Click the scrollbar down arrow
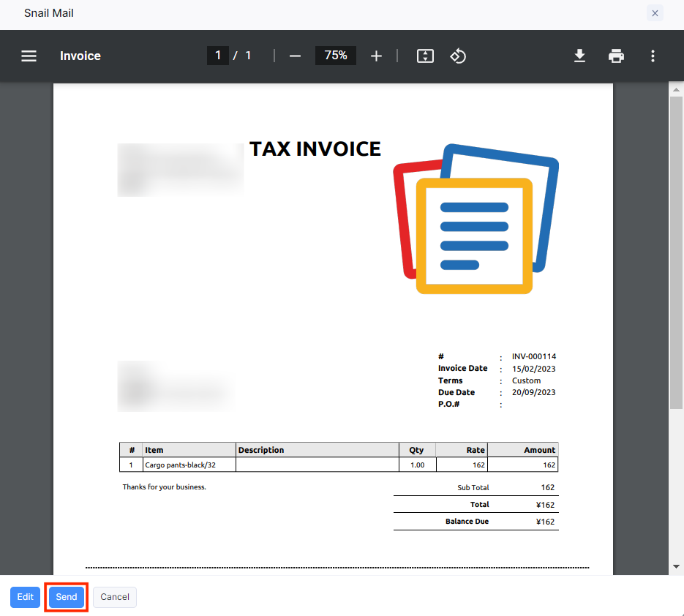The height and width of the screenshot is (616, 684). 676,567
